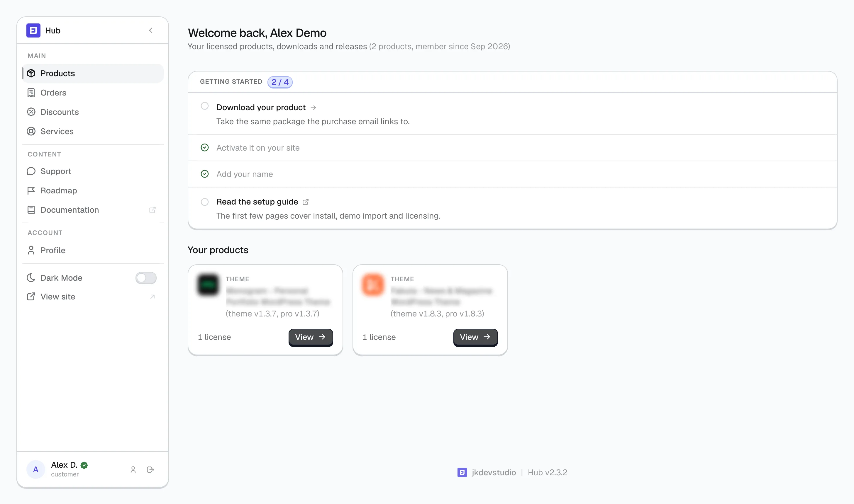Go to the Orders section
The width and height of the screenshot is (854, 504).
[x=92, y=93]
